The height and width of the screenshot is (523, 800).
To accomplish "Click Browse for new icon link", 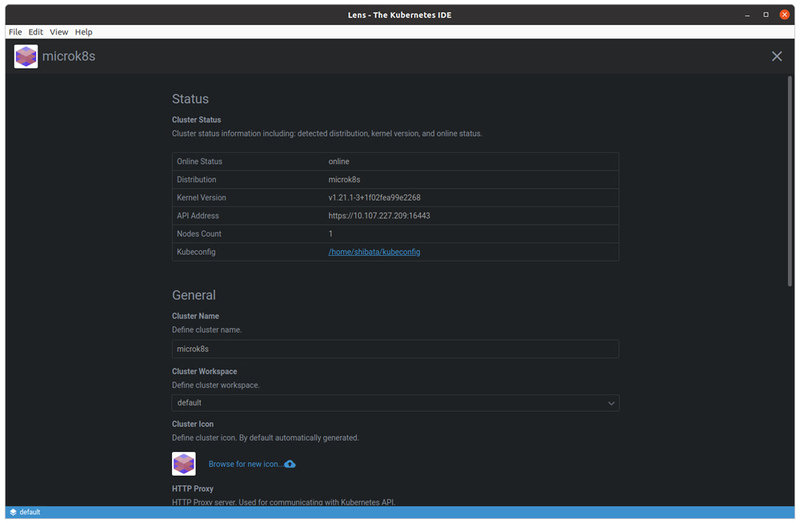I will point(244,464).
